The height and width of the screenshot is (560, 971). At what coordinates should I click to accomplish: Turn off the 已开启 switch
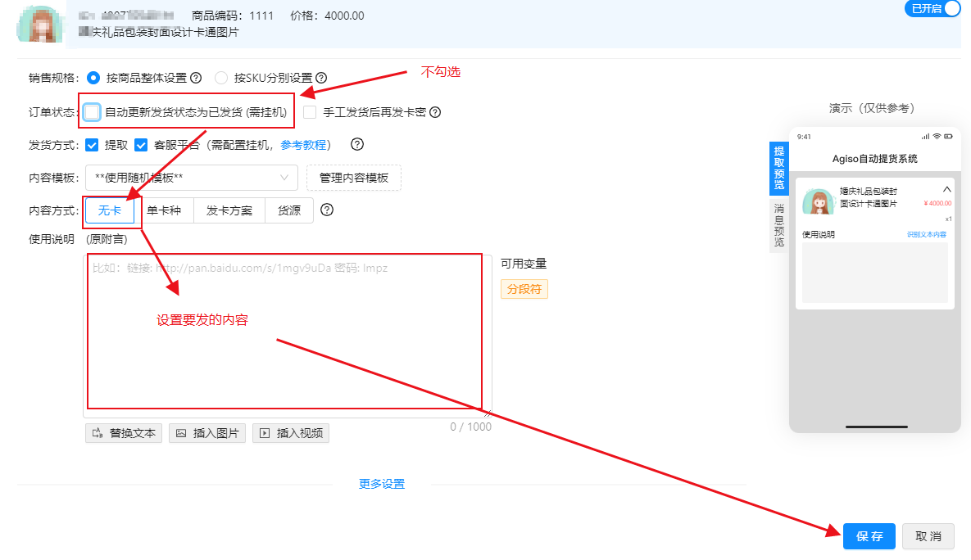932,9
